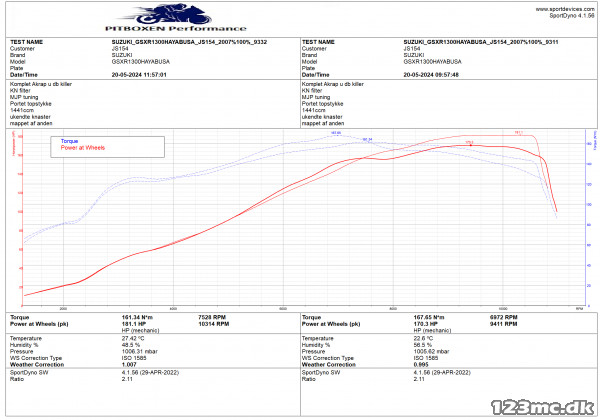600x420 pixels.
Task: Click the 167.65 torque peak label on chart
Action: pos(336,133)
